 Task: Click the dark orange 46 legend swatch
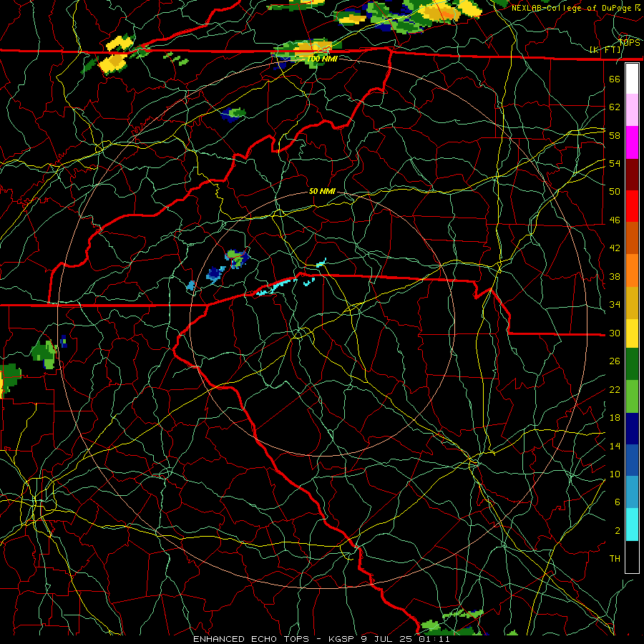pos(632,238)
